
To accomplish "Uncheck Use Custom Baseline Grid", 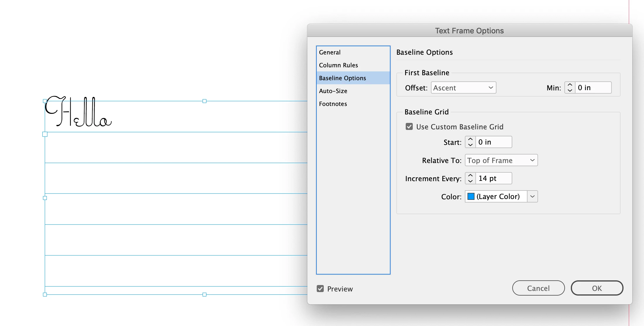I will [x=409, y=127].
